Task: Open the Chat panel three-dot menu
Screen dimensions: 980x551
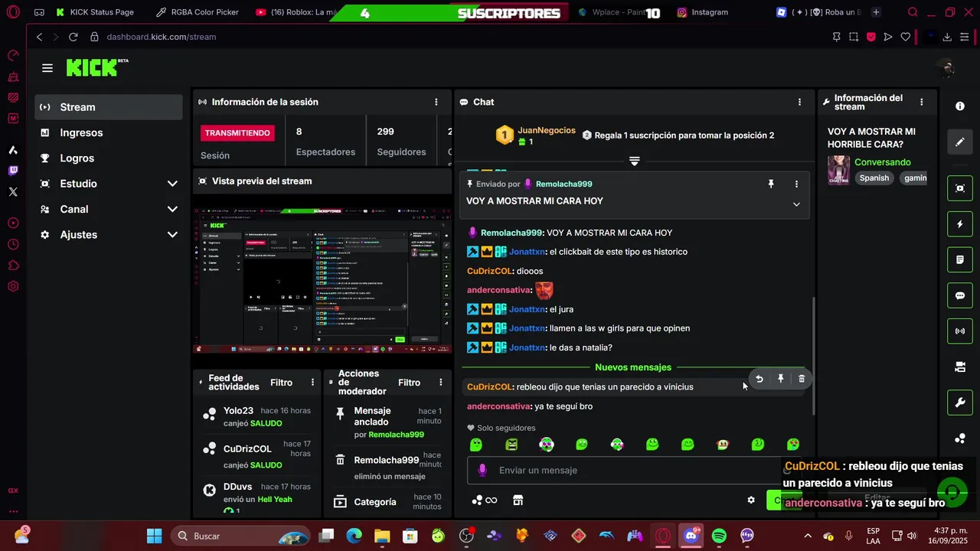Action: coord(799,102)
